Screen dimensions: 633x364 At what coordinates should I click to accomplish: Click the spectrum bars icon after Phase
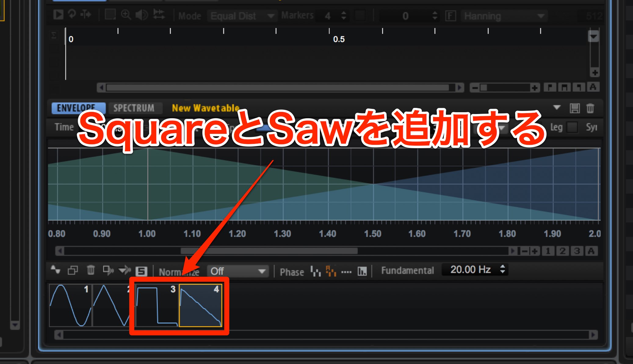point(362,271)
